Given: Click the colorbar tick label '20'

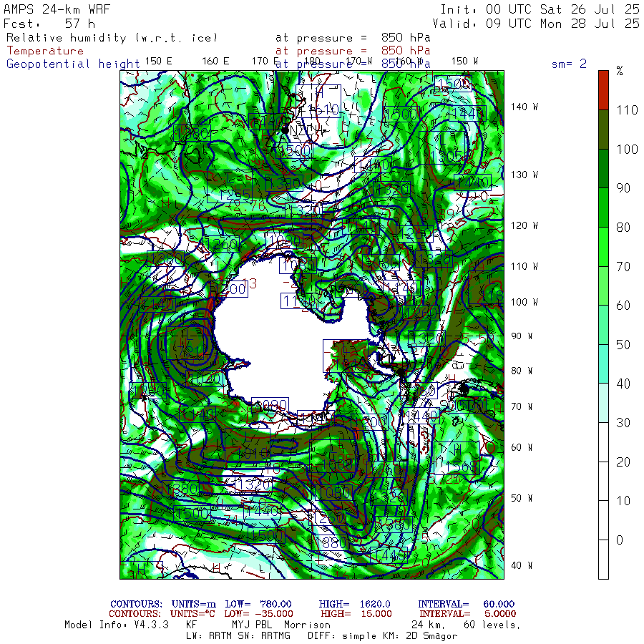Looking at the screenshot, I should (623, 462).
